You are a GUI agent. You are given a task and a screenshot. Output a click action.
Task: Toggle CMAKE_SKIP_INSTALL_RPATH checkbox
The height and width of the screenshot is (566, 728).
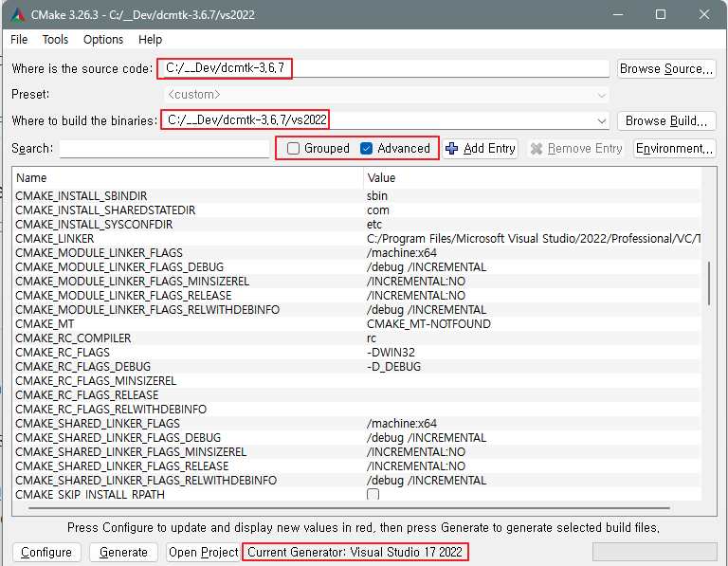373,494
